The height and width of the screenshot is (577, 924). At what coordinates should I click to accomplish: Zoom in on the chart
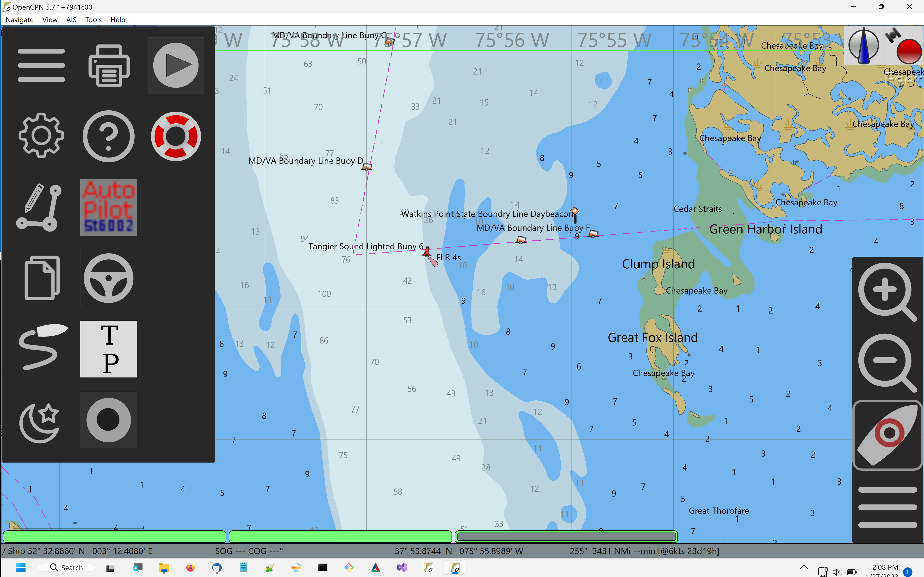click(887, 292)
